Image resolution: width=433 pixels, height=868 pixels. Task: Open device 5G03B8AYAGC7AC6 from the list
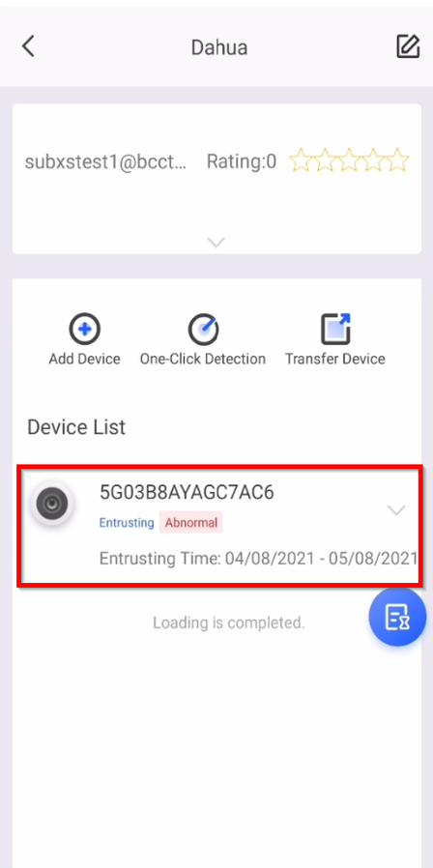click(220, 526)
